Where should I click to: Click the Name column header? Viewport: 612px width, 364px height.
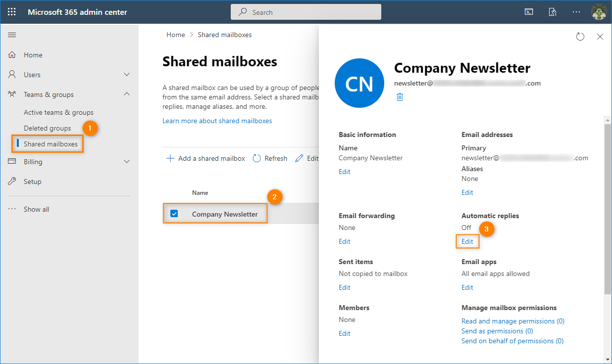coord(200,193)
